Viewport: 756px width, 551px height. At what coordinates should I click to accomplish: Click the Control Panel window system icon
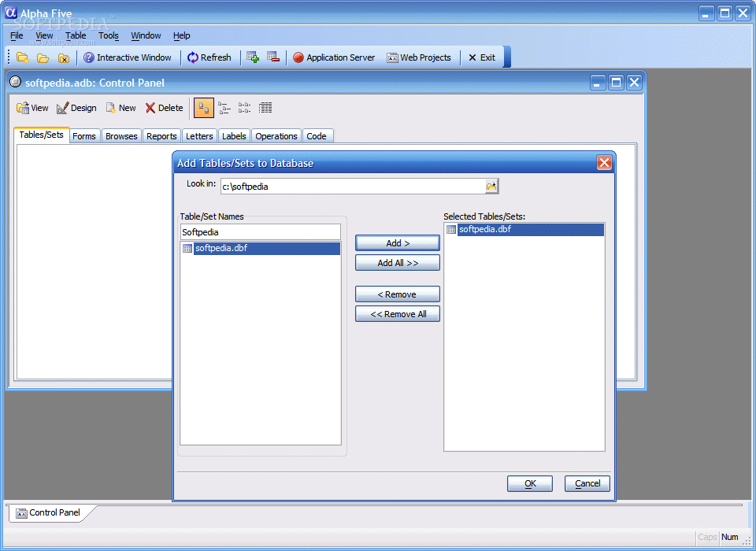(x=16, y=82)
